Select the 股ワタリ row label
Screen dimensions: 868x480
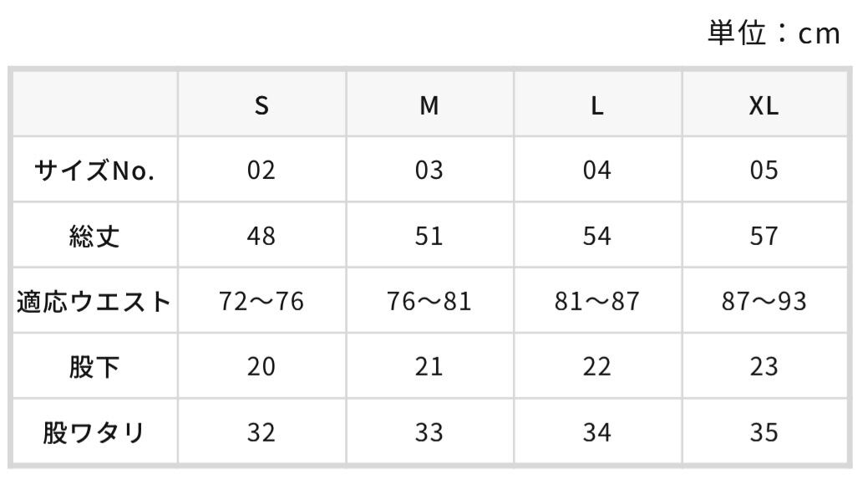point(94,433)
